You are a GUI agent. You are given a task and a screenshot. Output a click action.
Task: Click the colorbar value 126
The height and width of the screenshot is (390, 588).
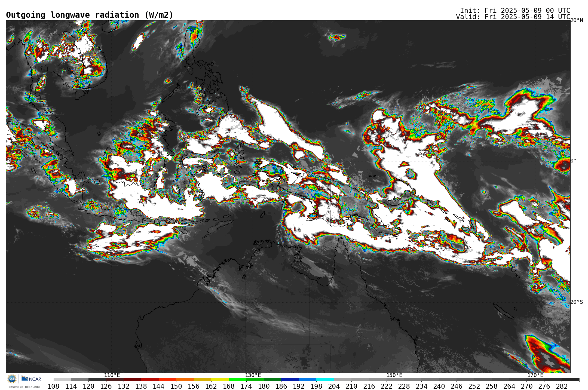(x=106, y=386)
